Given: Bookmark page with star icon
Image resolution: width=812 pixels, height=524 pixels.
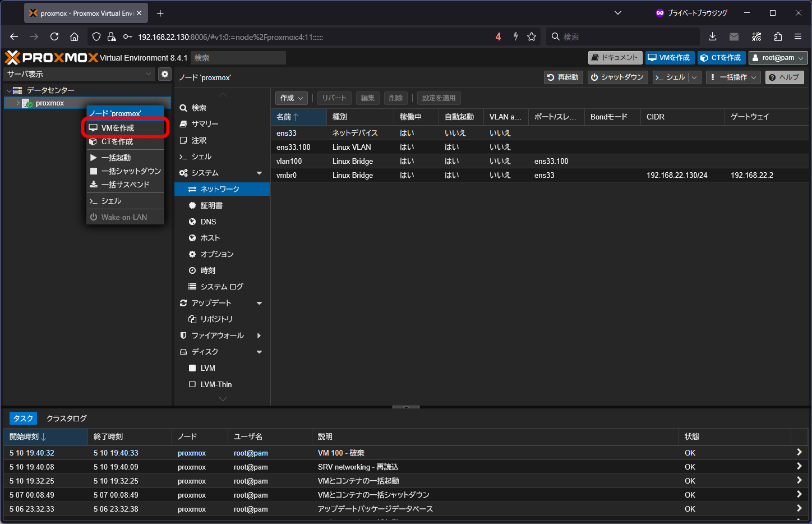Looking at the screenshot, I should pyautogui.click(x=532, y=36).
